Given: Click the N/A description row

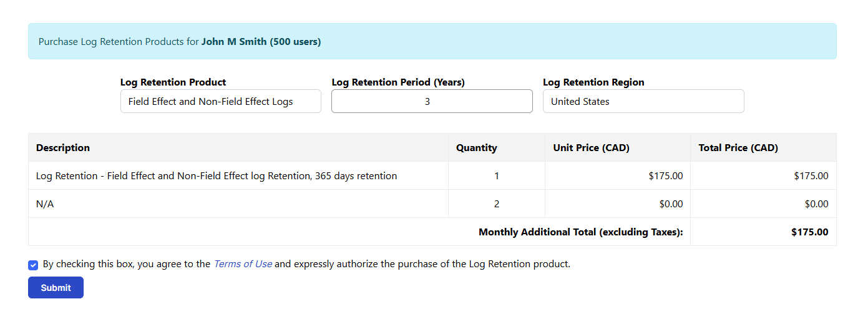Looking at the screenshot, I should tap(45, 204).
